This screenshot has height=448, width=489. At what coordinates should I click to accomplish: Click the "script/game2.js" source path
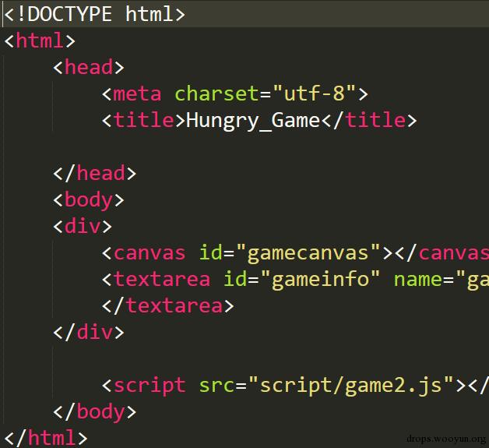351,386
